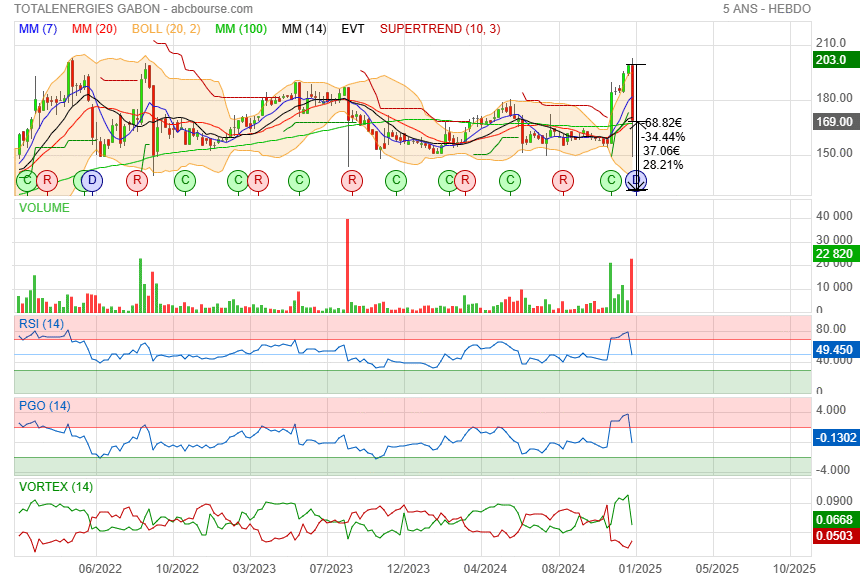The height and width of the screenshot is (579, 860).
Task: Open the C marker just before 12/2023
Action: coord(396,180)
